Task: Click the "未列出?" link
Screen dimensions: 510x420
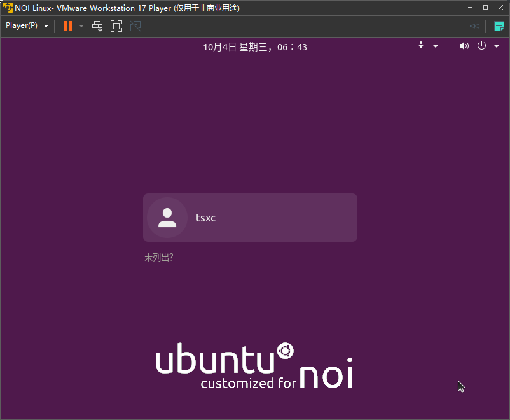Action: (159, 258)
